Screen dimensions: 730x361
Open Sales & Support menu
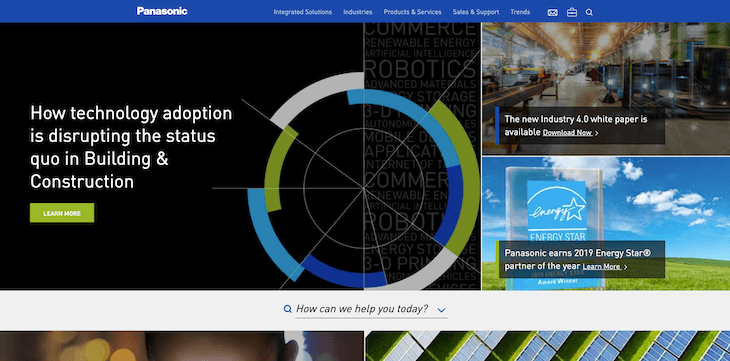point(476,12)
